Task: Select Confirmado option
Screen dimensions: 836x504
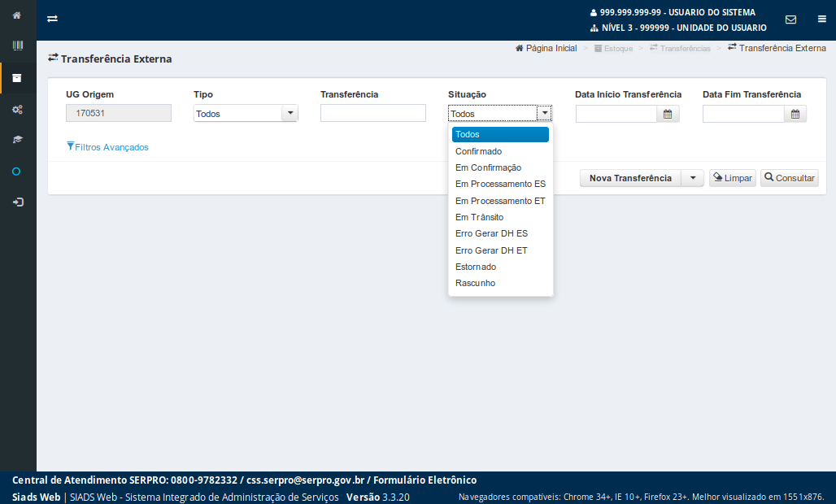Action: [x=500, y=151]
